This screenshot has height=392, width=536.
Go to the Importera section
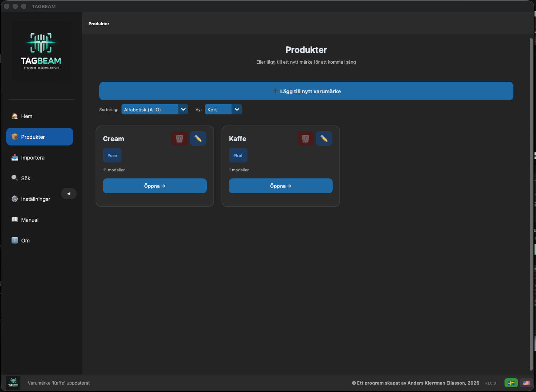40,158
